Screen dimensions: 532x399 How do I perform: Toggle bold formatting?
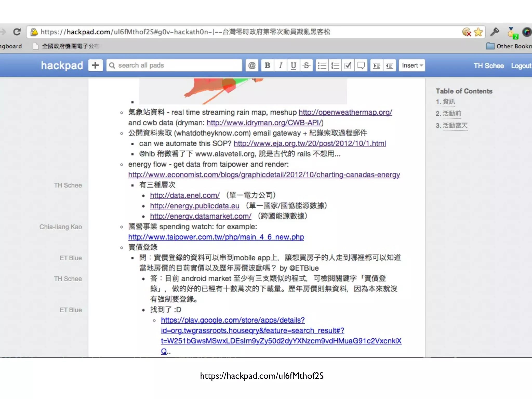tap(267, 65)
